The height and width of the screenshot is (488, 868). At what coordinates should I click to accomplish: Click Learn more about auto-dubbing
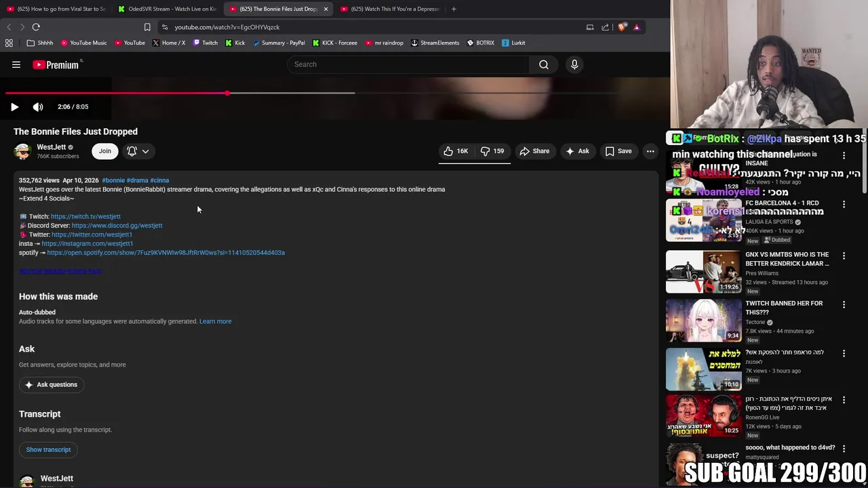pyautogui.click(x=215, y=321)
